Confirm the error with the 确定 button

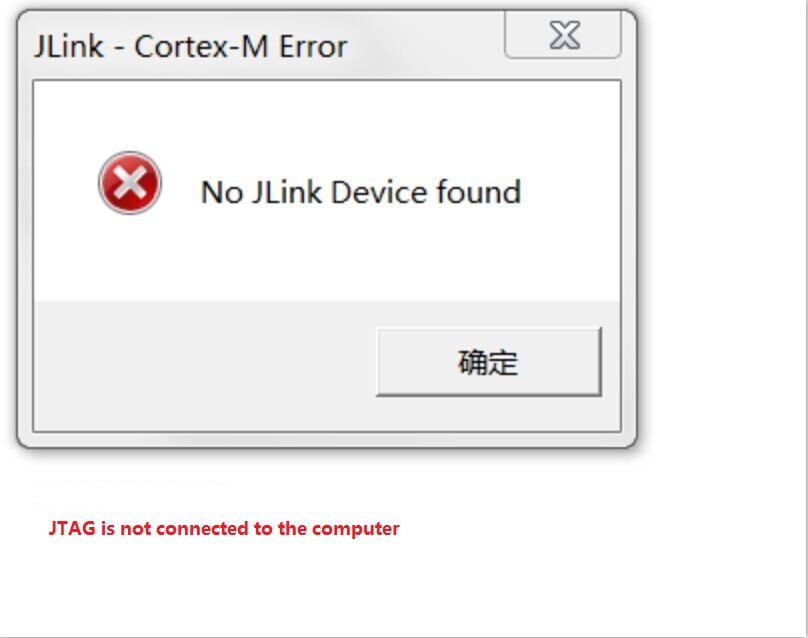tap(489, 362)
